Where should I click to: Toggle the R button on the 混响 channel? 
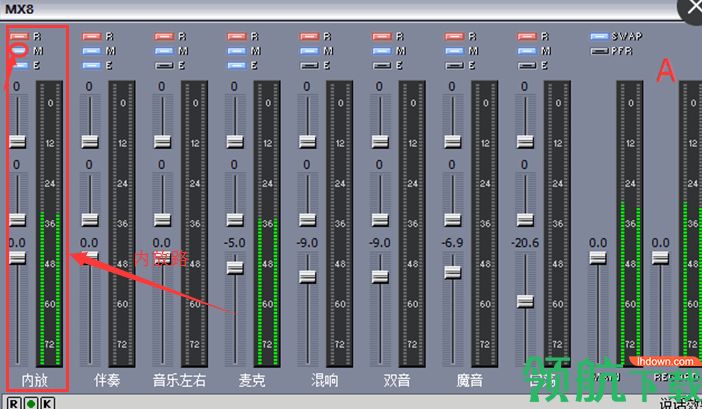(309, 36)
